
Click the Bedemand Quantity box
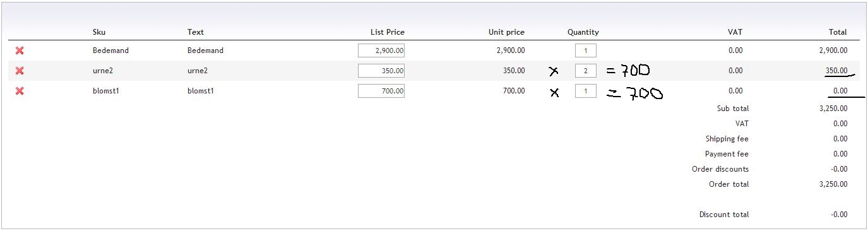[586, 50]
